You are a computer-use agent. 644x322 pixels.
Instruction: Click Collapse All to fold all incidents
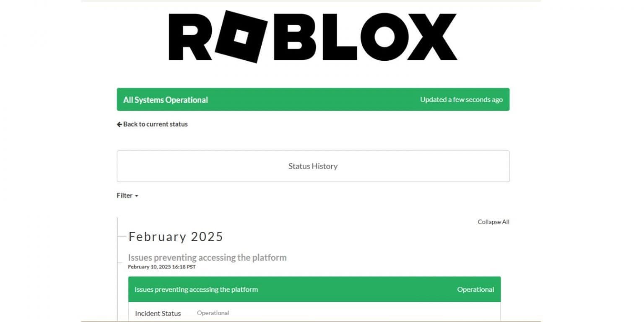point(493,222)
